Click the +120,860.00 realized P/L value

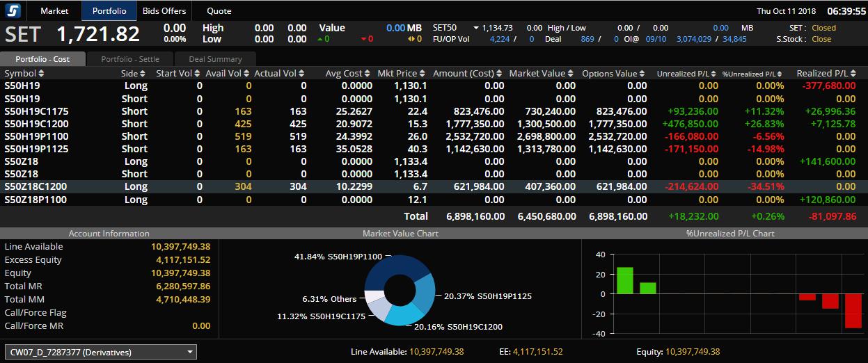(x=827, y=200)
